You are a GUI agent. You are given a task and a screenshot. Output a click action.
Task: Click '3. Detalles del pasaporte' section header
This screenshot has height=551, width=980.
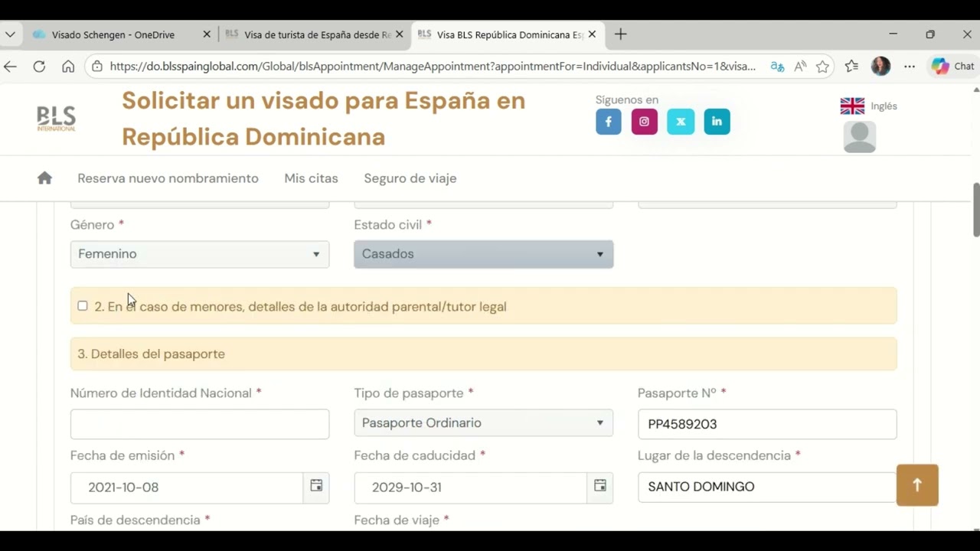tap(483, 354)
